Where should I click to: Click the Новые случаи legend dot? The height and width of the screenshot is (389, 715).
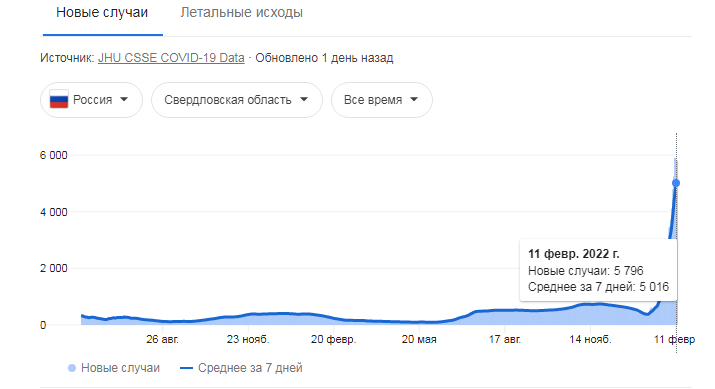click(x=72, y=368)
